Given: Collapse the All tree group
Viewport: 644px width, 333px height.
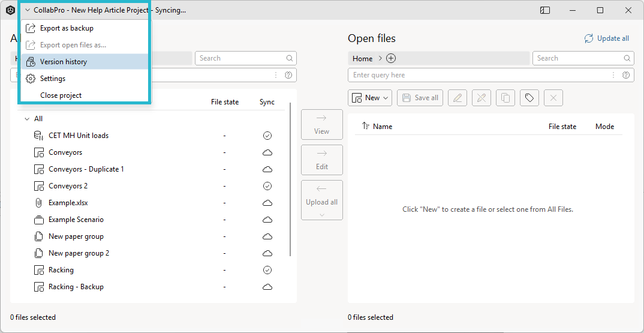Looking at the screenshot, I should 27,119.
